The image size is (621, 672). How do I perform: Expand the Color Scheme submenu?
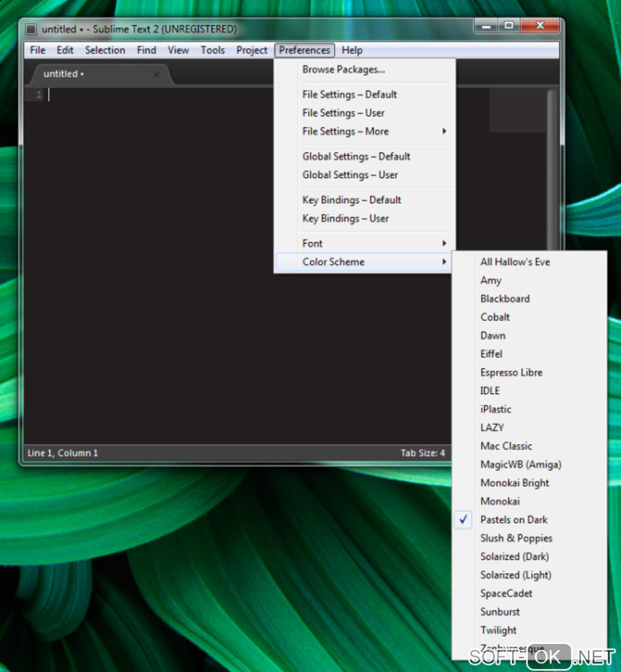(x=365, y=262)
